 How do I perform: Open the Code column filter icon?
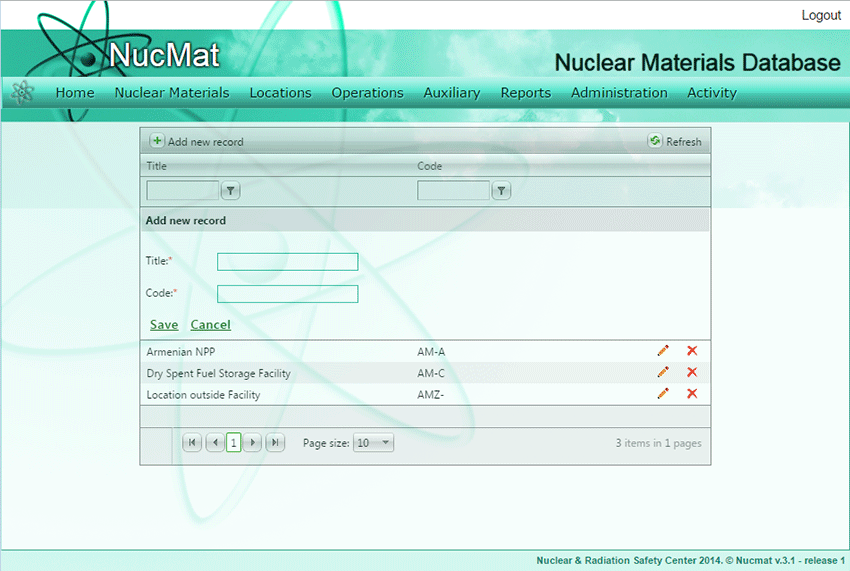[x=501, y=191]
